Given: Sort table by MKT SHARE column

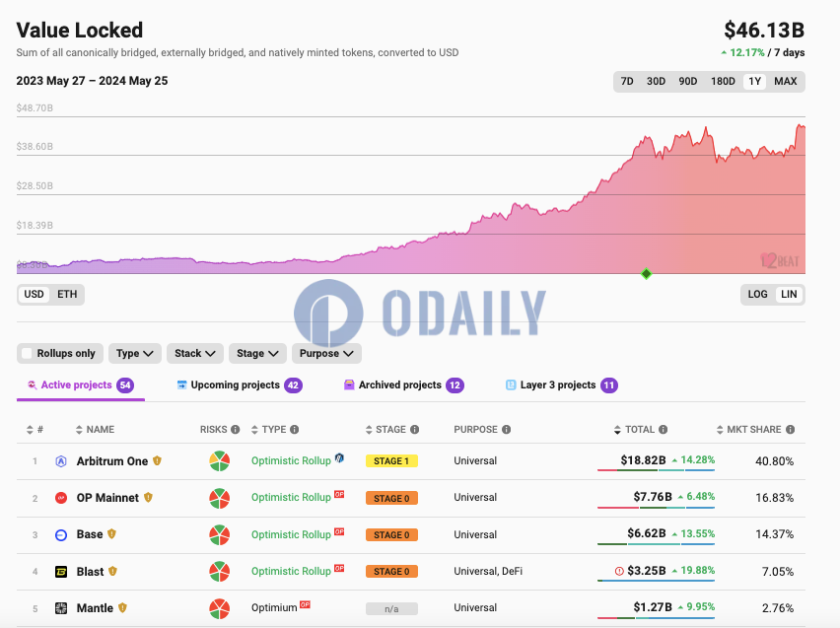Looking at the screenshot, I should tap(749, 429).
